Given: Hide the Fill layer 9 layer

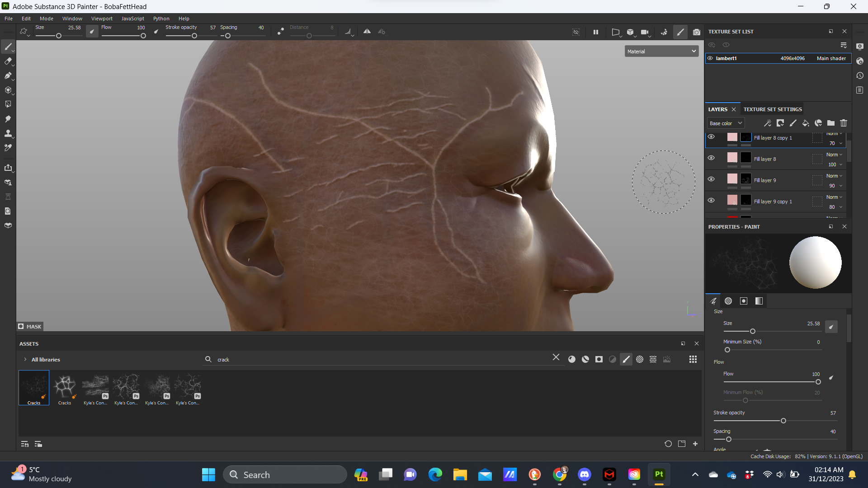Looking at the screenshot, I should pyautogui.click(x=711, y=179).
